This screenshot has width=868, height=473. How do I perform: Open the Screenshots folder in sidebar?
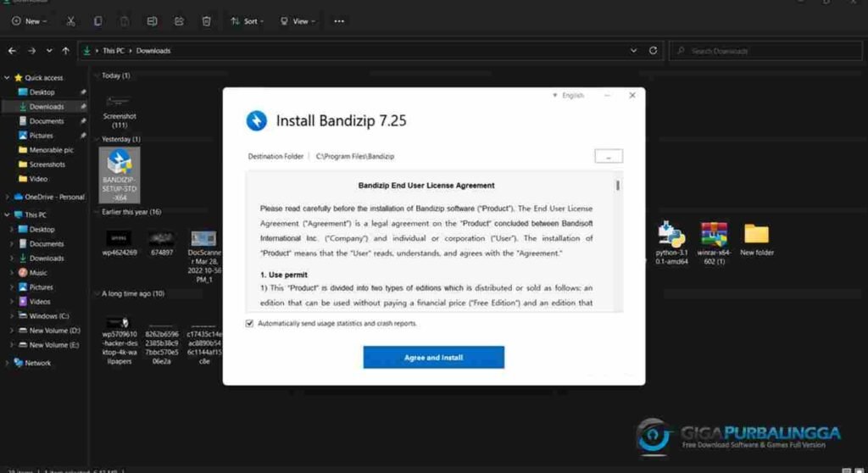pyautogui.click(x=47, y=164)
